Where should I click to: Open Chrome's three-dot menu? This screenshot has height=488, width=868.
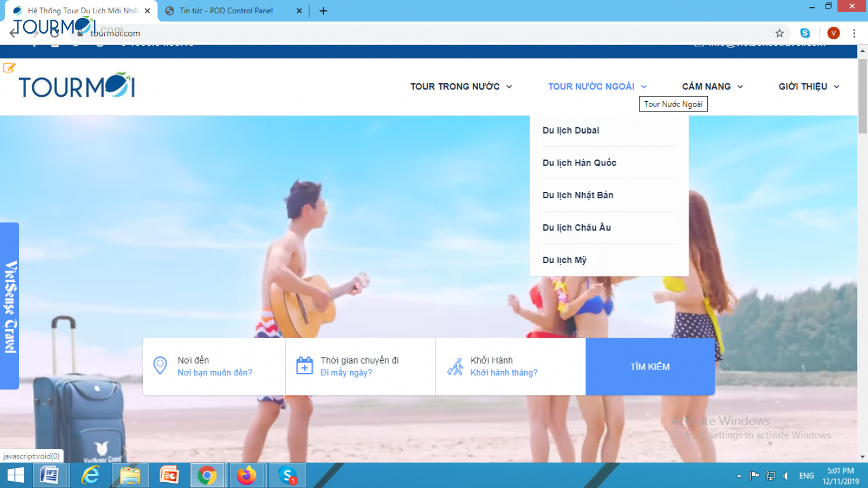pyautogui.click(x=855, y=33)
